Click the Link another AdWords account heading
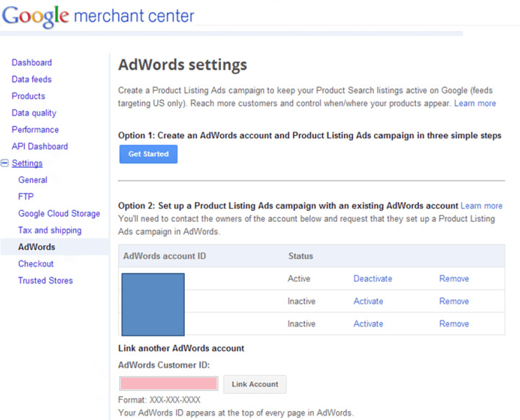 click(x=181, y=349)
